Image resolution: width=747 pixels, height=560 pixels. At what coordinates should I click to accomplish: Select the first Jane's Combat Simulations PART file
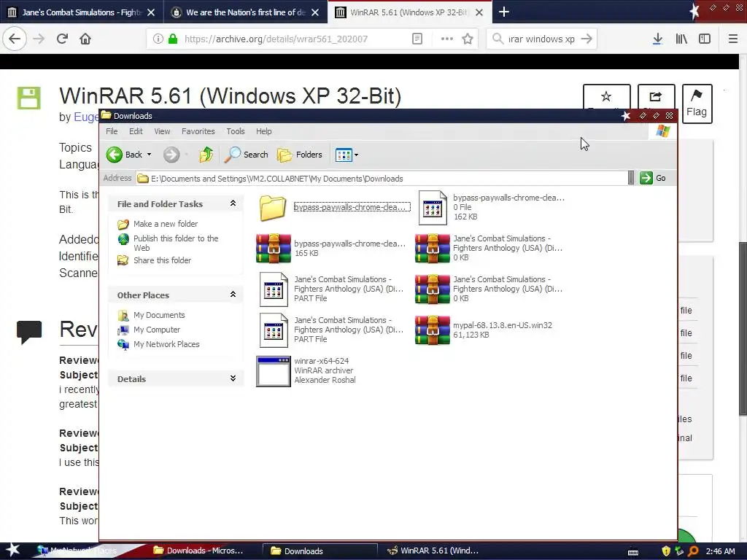click(x=274, y=289)
